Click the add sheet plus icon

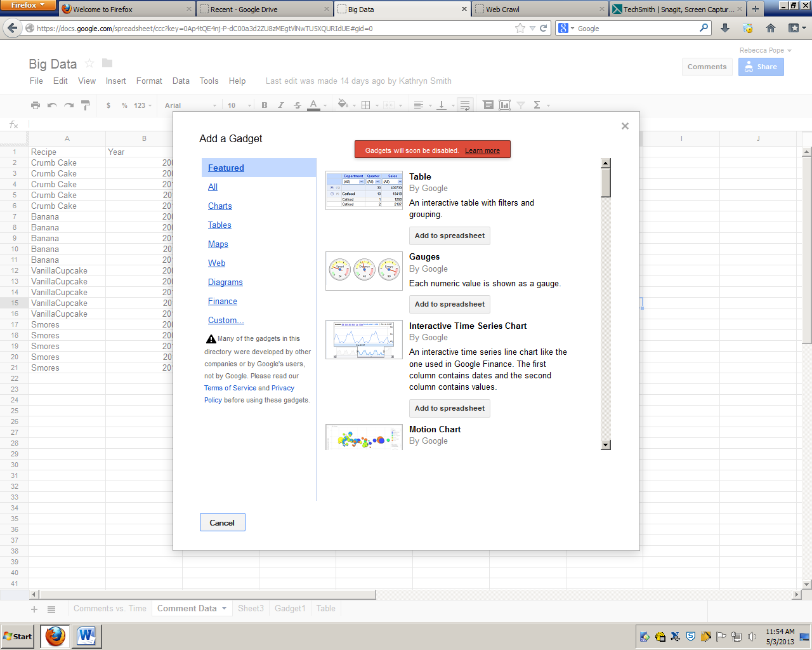coord(34,609)
